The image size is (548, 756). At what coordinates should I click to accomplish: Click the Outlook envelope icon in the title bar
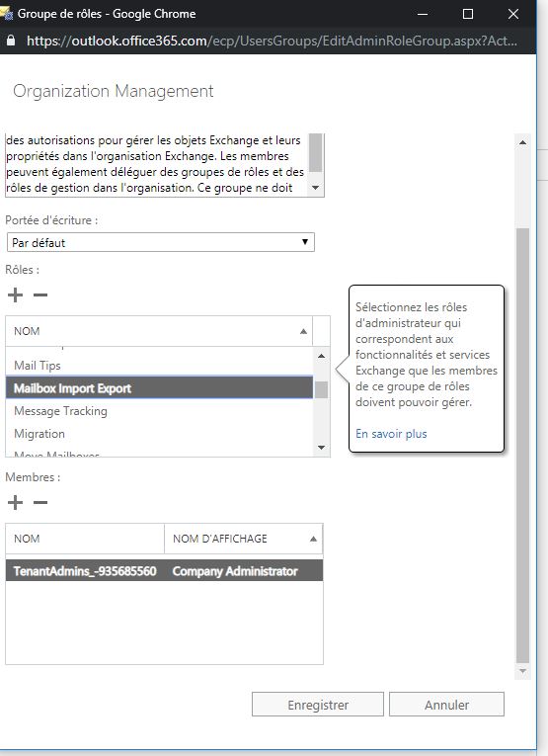[x=6, y=14]
